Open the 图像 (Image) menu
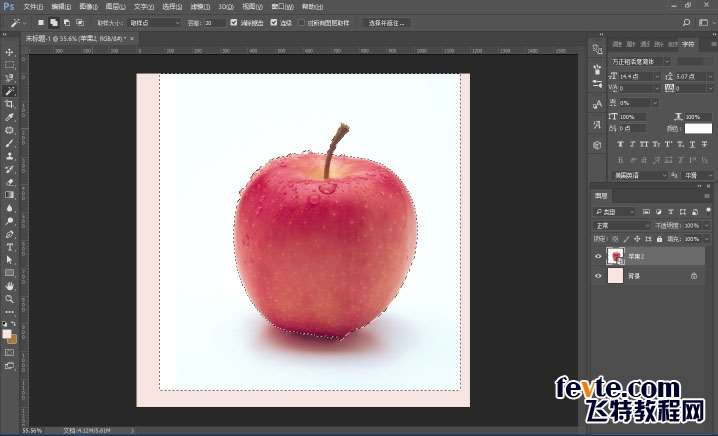This screenshot has height=436, width=718. (88, 7)
